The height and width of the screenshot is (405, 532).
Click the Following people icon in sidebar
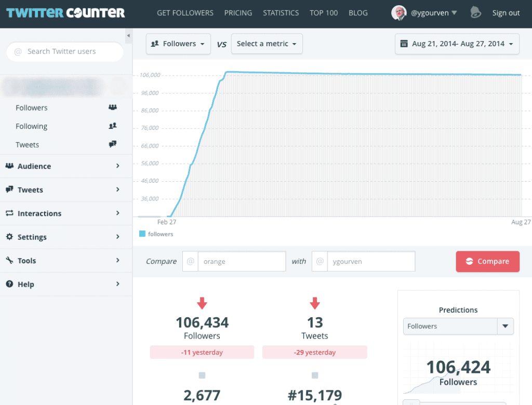coord(113,126)
